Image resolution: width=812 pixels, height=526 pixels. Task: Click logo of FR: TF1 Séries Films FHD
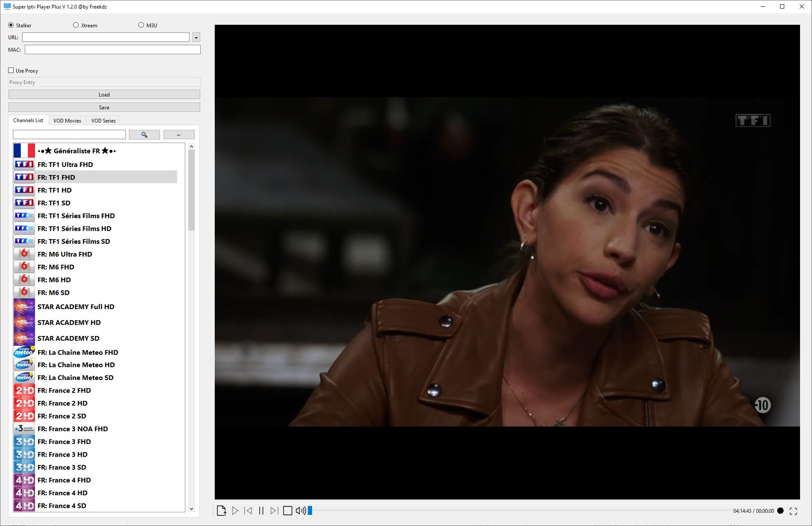24,216
